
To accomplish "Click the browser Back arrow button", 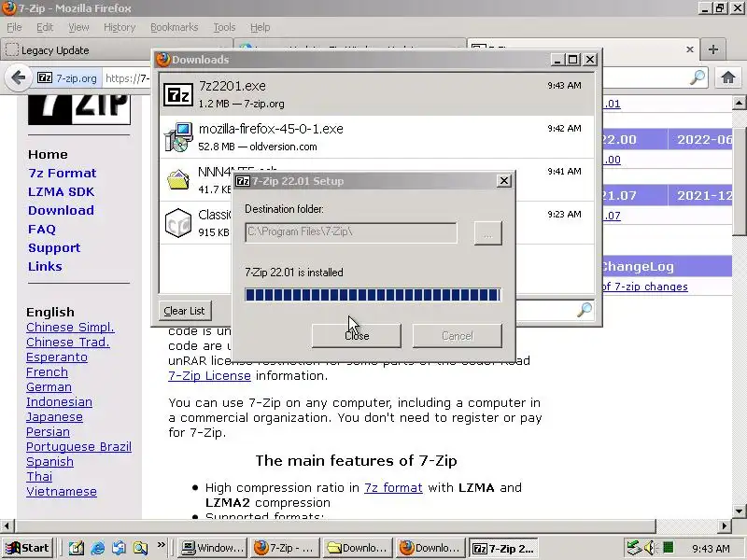I will 18,77.
